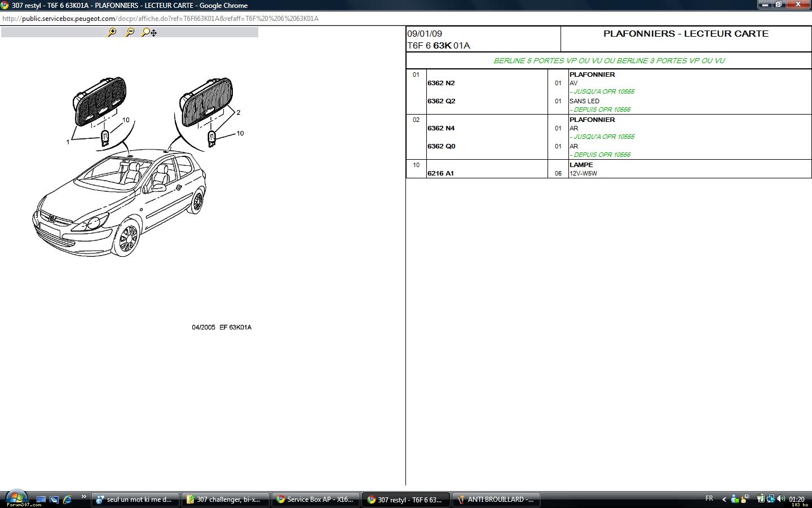This screenshot has width=812, height=508.
Task: Expand the quick launch overflow chevron
Action: click(x=83, y=497)
